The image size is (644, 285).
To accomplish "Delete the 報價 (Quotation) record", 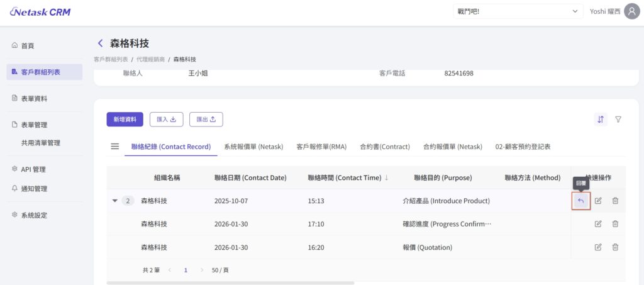I will (x=615, y=247).
